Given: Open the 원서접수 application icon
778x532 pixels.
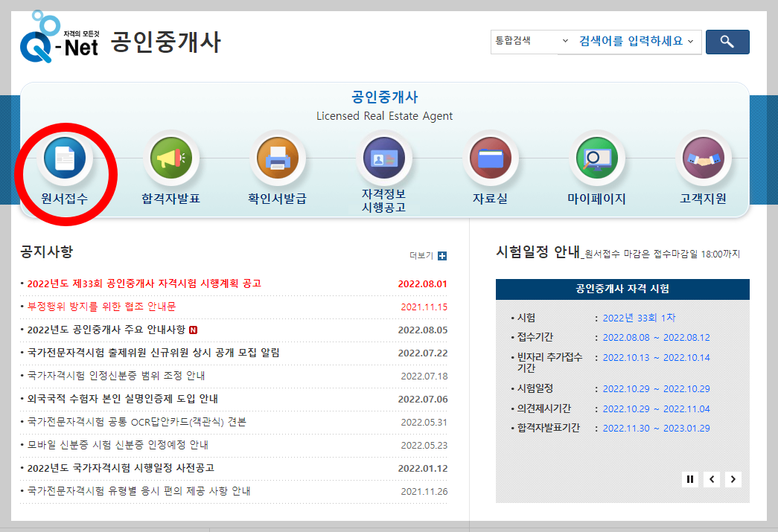Looking at the screenshot, I should click(x=66, y=158).
